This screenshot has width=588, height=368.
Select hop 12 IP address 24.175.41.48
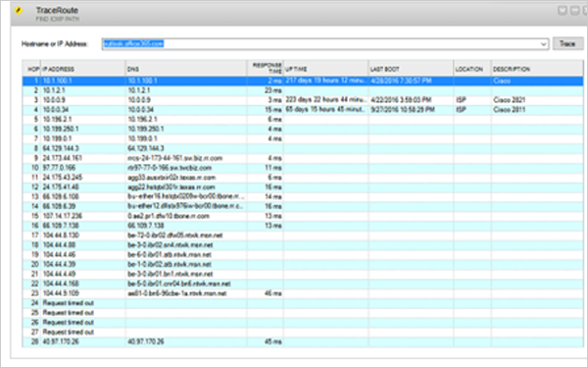click(61, 187)
